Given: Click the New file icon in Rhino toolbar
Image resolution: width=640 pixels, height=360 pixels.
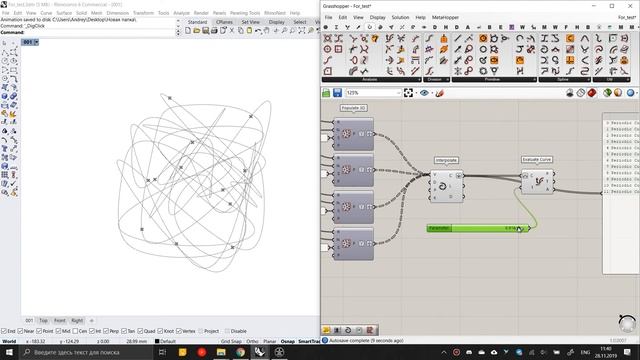Looking at the screenshot, I should click(x=188, y=31).
